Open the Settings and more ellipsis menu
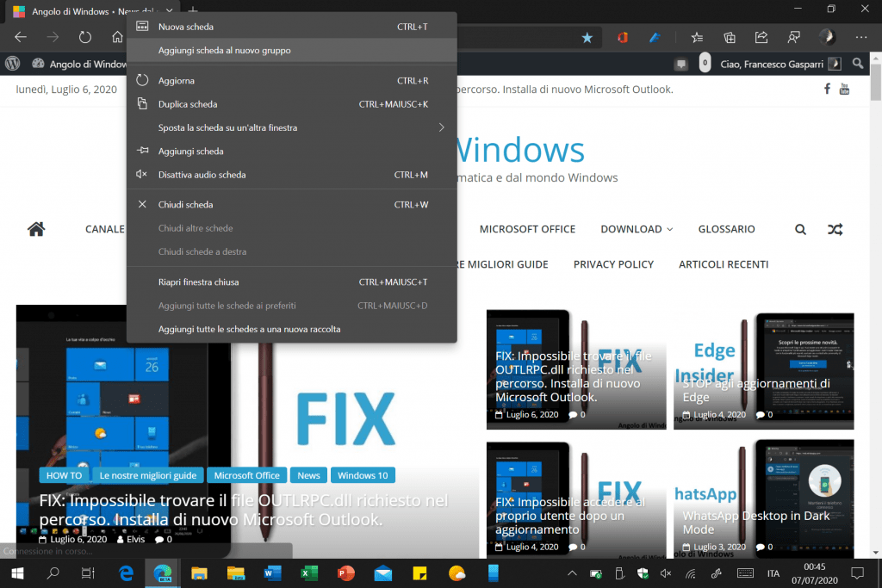 pyautogui.click(x=860, y=37)
